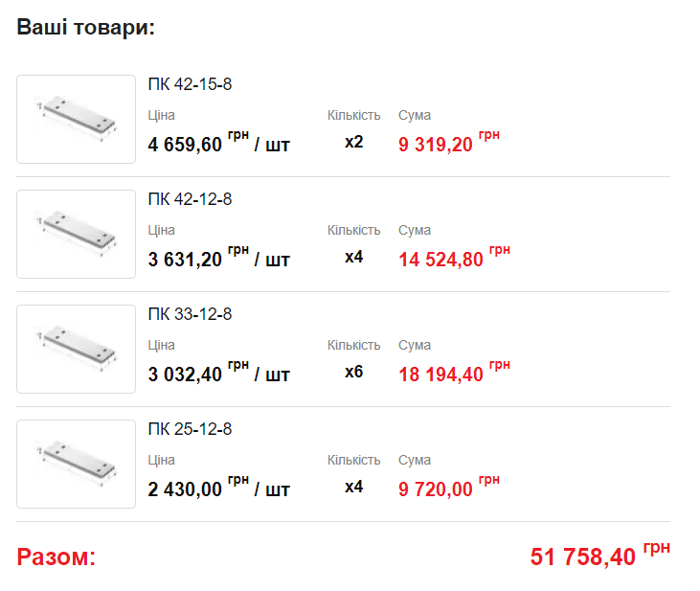Click the 51 758,40 грн total amount
The width and height of the screenshot is (700, 591).
click(x=584, y=557)
